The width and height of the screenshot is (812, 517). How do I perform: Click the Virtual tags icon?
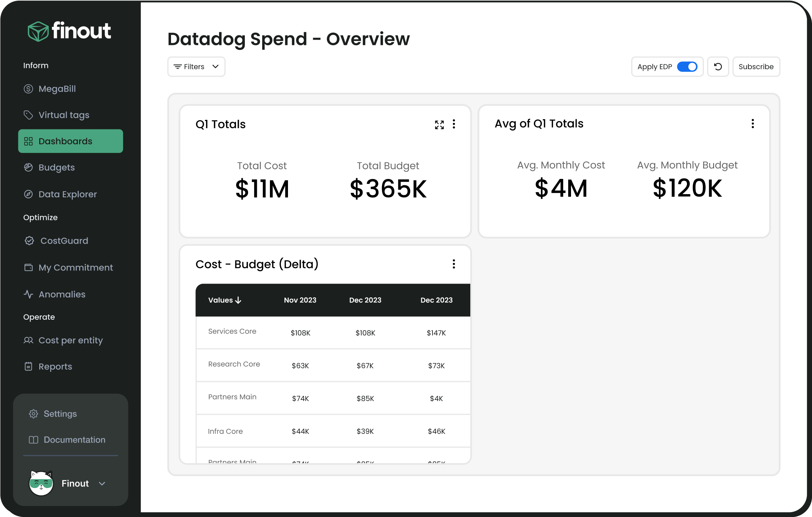(27, 114)
